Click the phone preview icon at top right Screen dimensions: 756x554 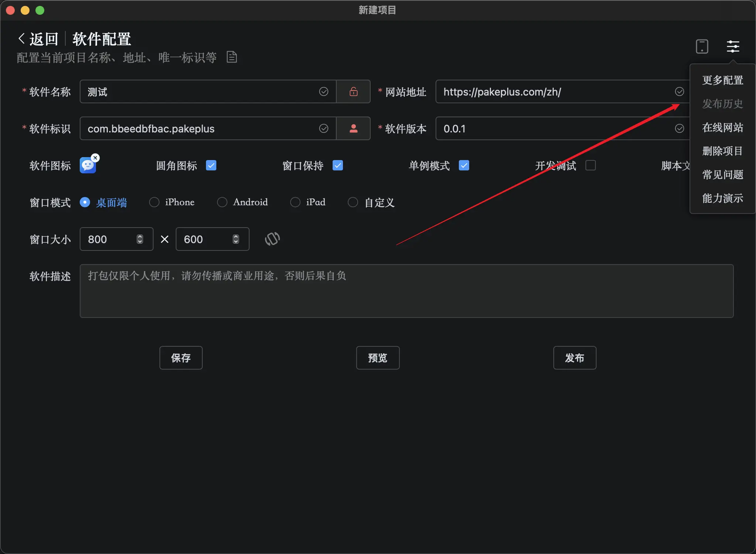[x=702, y=46]
